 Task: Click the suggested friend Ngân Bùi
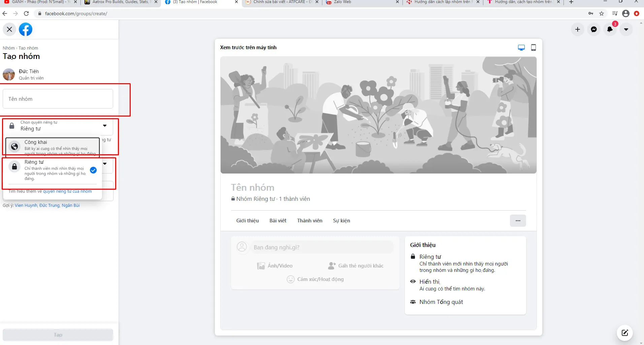click(x=71, y=205)
